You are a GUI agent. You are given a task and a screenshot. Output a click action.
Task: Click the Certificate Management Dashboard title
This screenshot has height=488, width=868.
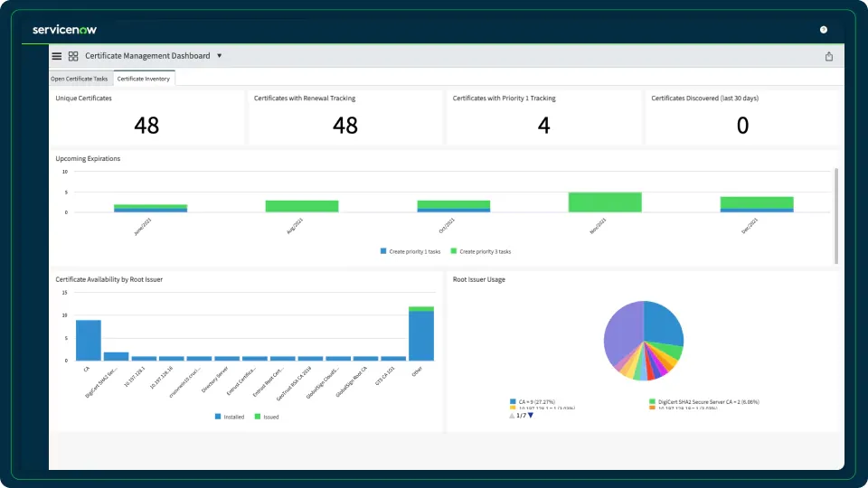tap(147, 56)
